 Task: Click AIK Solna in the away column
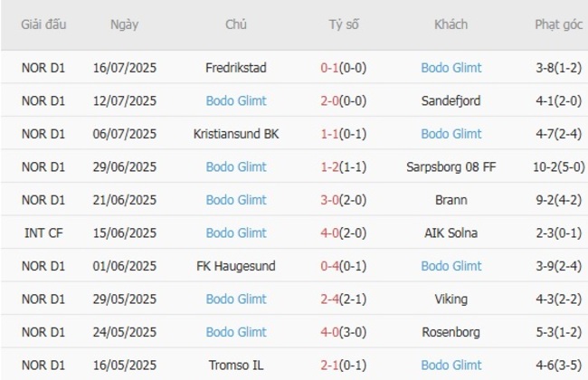pos(451,233)
